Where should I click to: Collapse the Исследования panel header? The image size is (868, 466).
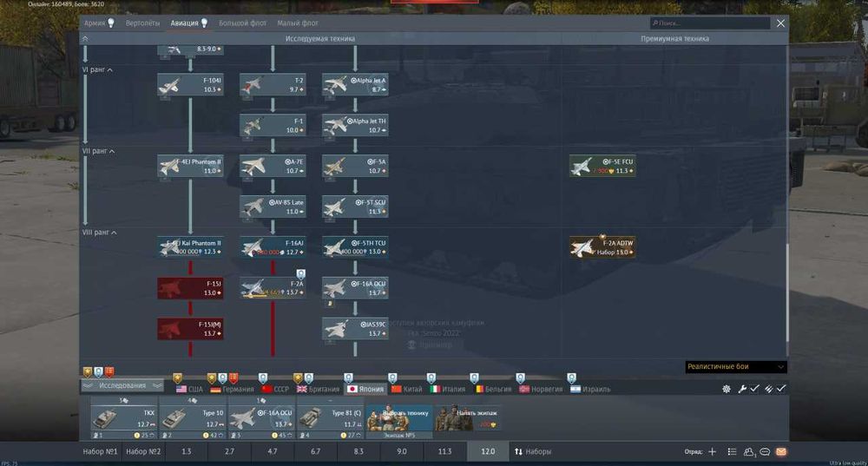point(122,386)
